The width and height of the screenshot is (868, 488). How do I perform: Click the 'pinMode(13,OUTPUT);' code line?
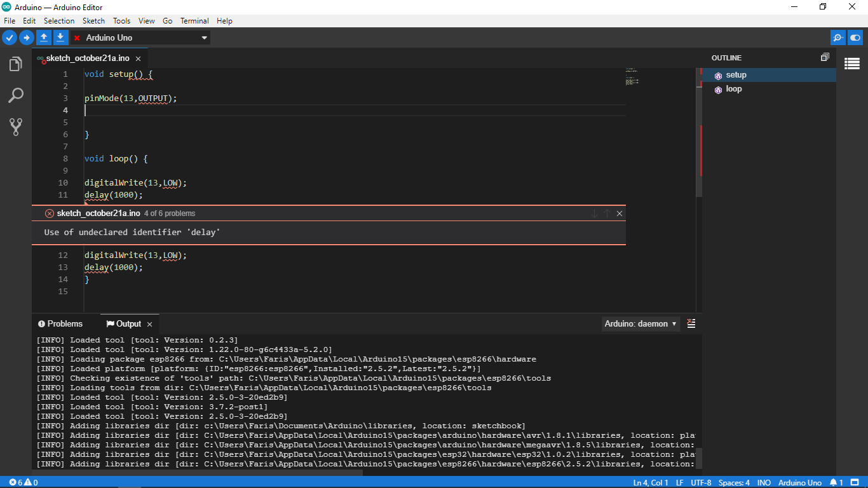coord(130,98)
